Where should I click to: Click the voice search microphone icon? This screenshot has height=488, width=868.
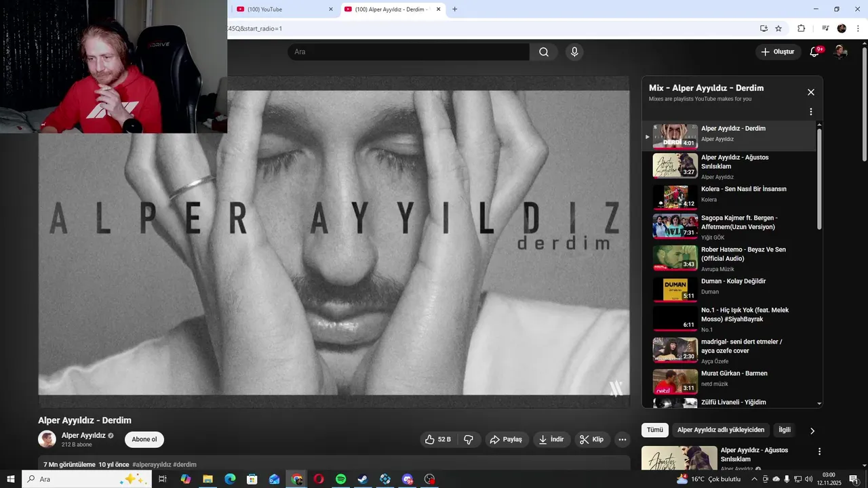(574, 52)
